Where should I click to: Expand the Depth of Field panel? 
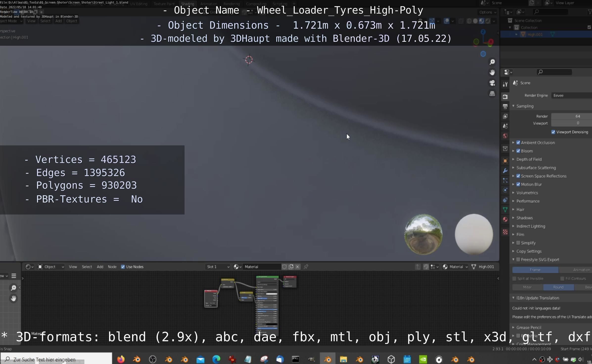[529, 159]
